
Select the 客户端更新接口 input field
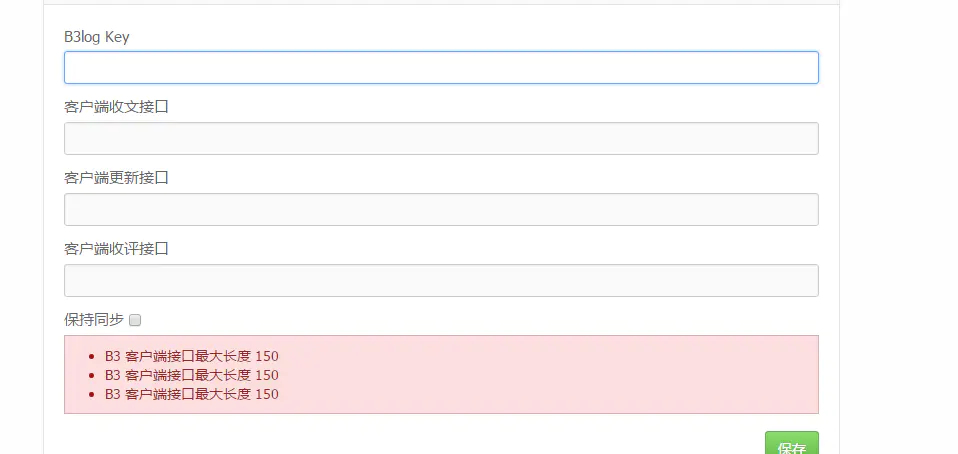(x=441, y=209)
